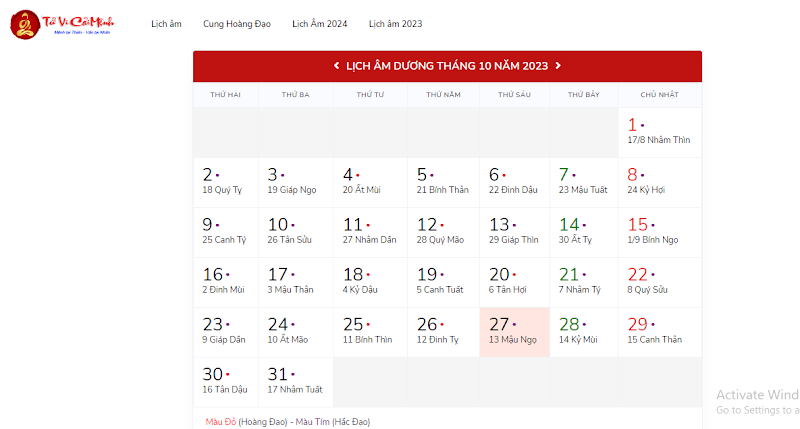Click the Chủ Nhật column header
The width and height of the screenshot is (800, 429).
(x=660, y=94)
